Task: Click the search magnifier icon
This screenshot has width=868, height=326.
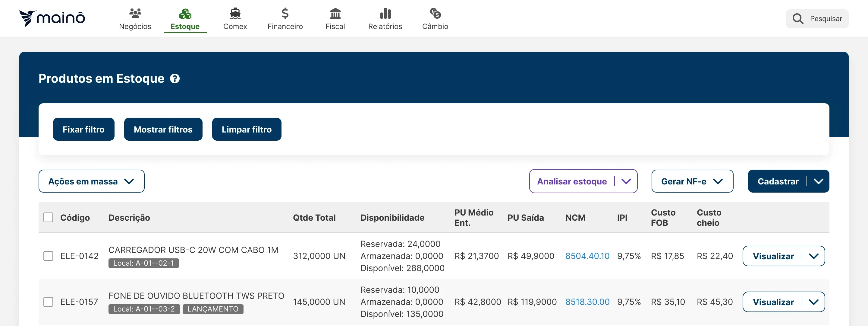Action: 797,18
